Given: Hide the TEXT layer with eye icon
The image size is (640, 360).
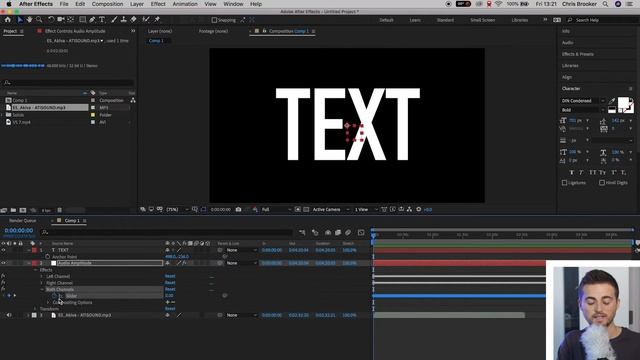Looking at the screenshot, I should [x=3, y=250].
